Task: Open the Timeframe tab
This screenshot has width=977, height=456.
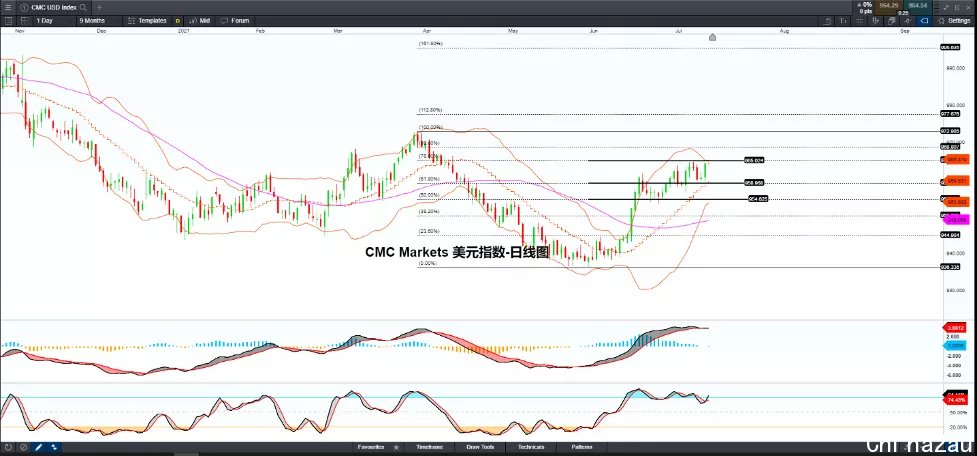Action: 430,447
